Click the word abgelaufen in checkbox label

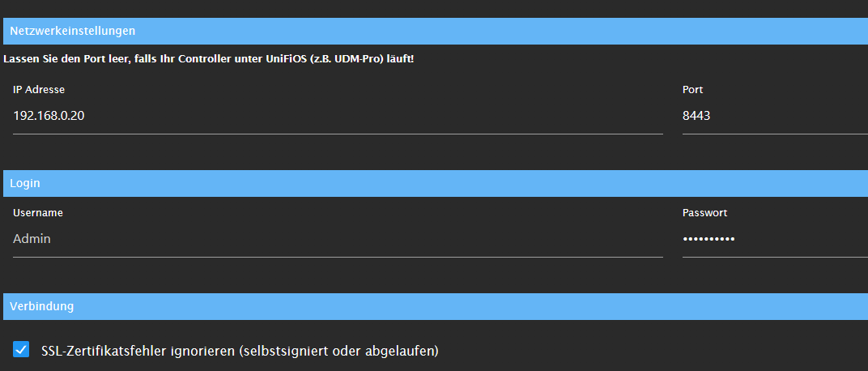(x=407, y=351)
